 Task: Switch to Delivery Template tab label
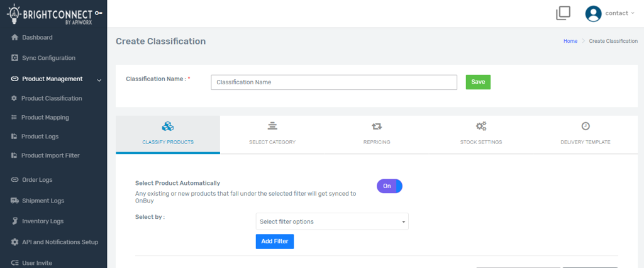pos(586,142)
